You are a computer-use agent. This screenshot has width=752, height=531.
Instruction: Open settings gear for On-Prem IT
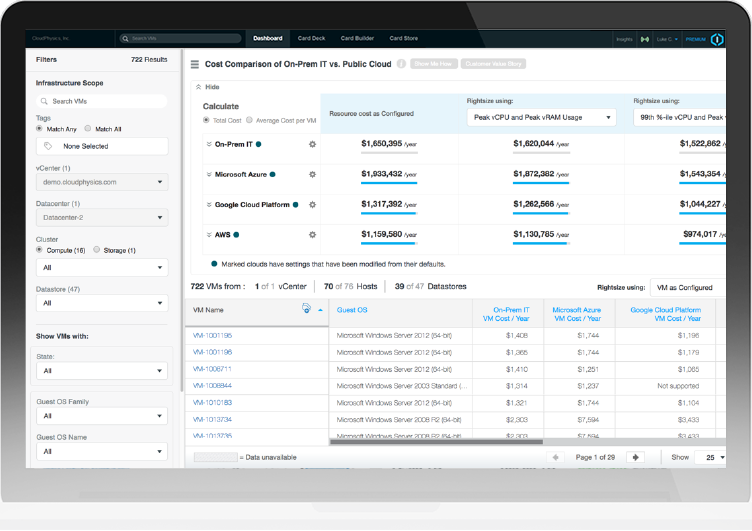[x=313, y=145]
